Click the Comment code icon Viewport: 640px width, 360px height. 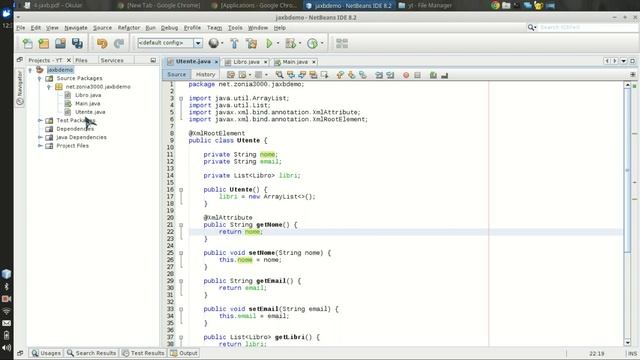tap(433, 75)
